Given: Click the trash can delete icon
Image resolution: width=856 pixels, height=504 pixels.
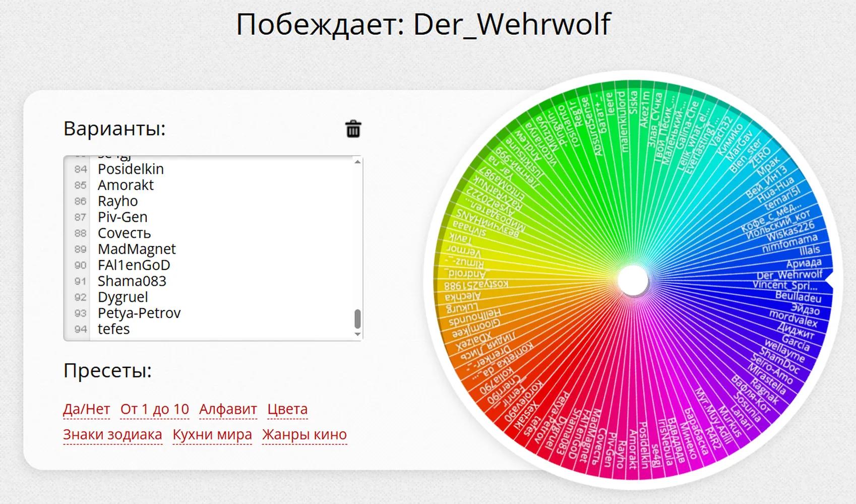Looking at the screenshot, I should (x=353, y=129).
